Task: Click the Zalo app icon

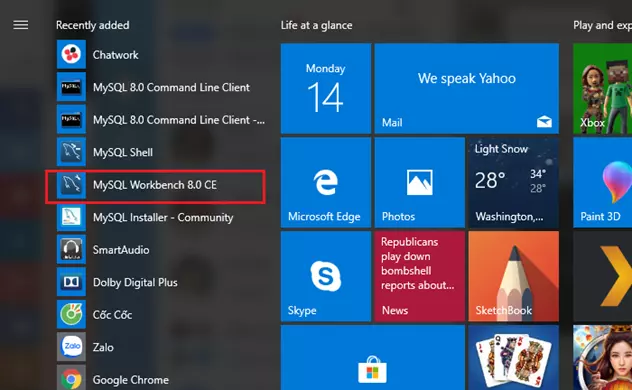Action: [71, 347]
